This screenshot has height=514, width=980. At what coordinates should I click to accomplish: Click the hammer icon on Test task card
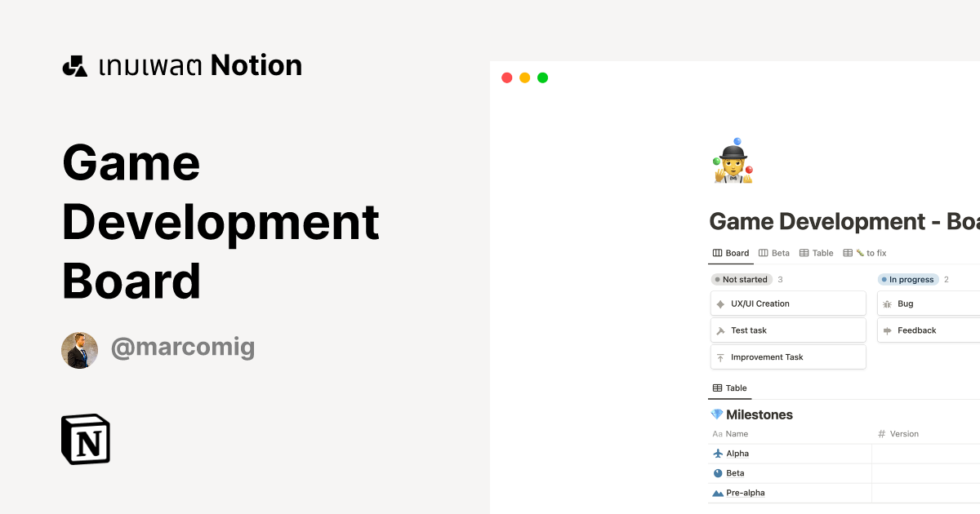[x=719, y=330]
